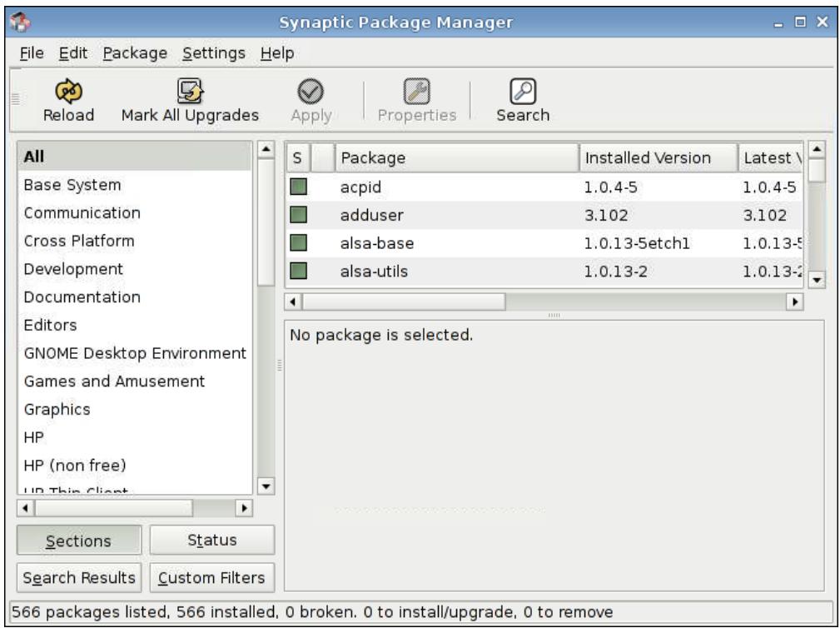
Task: Toggle status box for adduser package
Action: tap(298, 214)
